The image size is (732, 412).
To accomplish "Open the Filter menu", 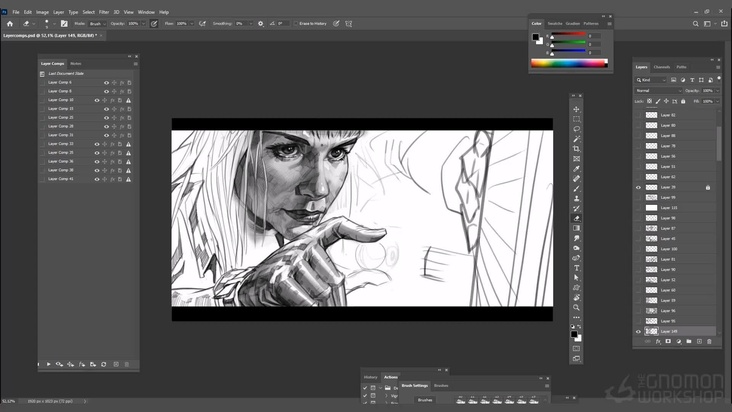I will [x=104, y=12].
